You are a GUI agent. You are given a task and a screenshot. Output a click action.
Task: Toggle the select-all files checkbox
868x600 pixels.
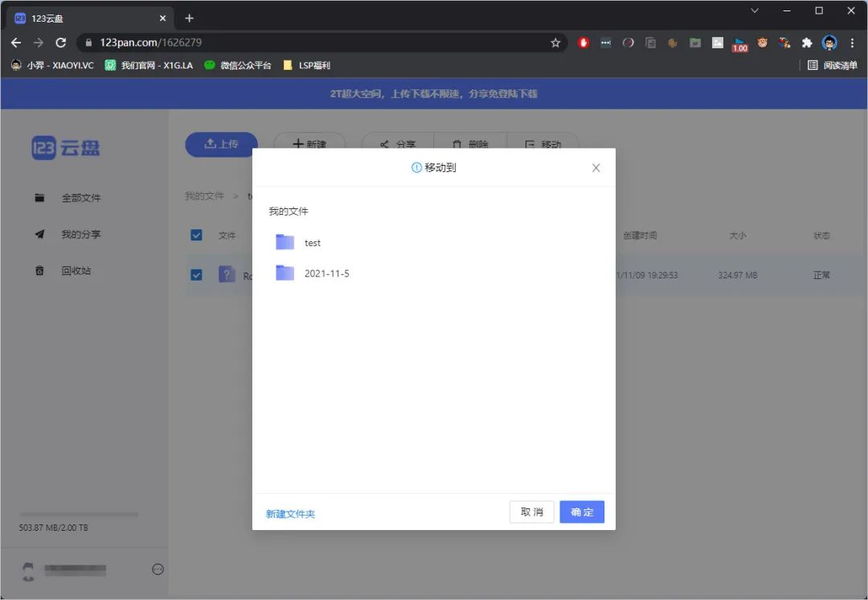(x=197, y=235)
